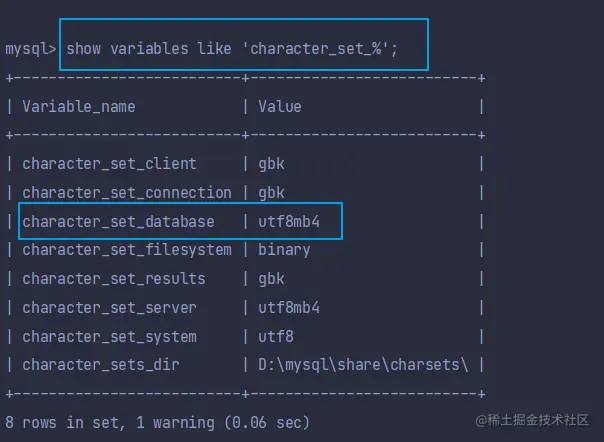Viewport: 604px width, 442px height.
Task: Click the gbk value for character_set_results
Action: [x=271, y=279]
